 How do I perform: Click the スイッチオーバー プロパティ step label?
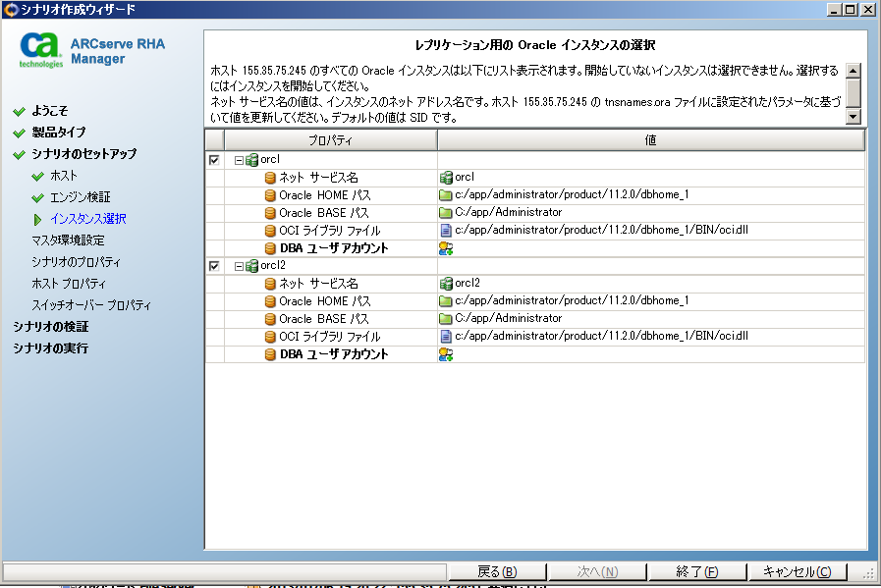coord(91,305)
